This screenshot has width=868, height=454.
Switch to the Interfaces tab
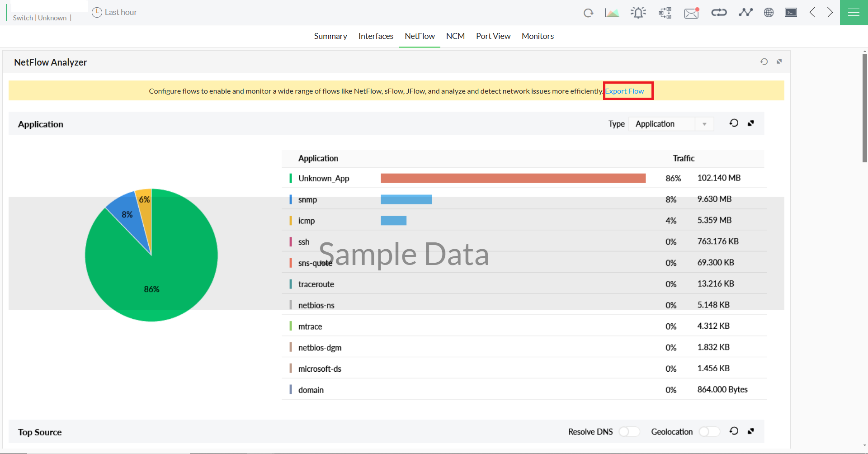(x=376, y=36)
